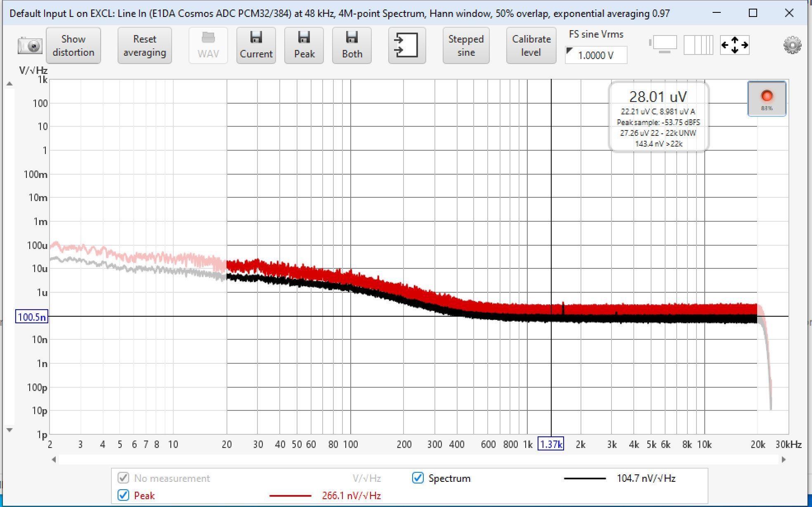Reset averaging of the spectrum
This screenshot has height=507, width=812.
pyautogui.click(x=144, y=45)
